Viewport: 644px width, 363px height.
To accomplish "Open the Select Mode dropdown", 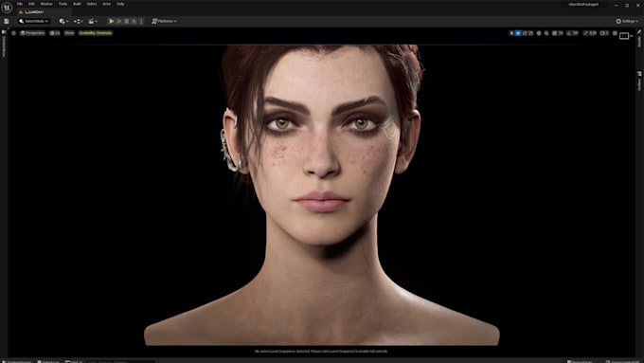I will pyautogui.click(x=33, y=21).
